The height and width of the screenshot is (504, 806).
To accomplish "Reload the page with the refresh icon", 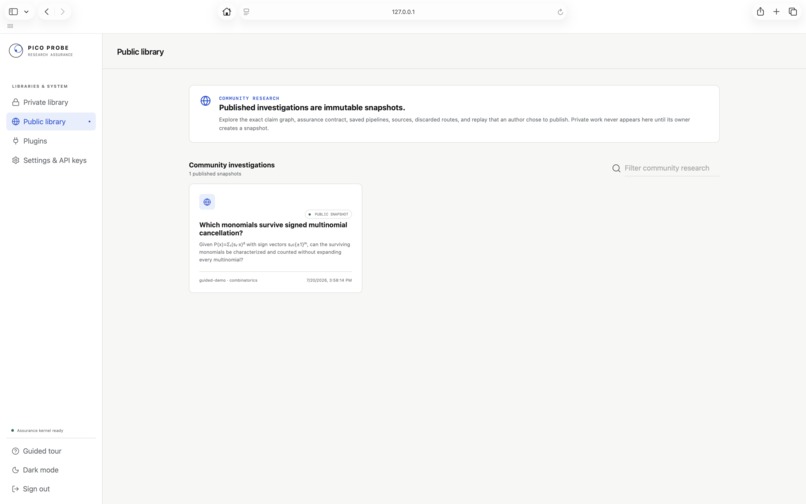I will pos(560,12).
